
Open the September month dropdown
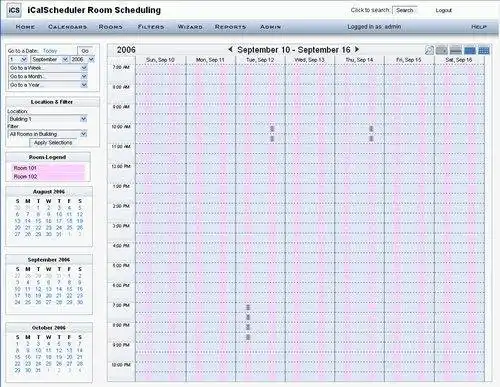[50, 59]
